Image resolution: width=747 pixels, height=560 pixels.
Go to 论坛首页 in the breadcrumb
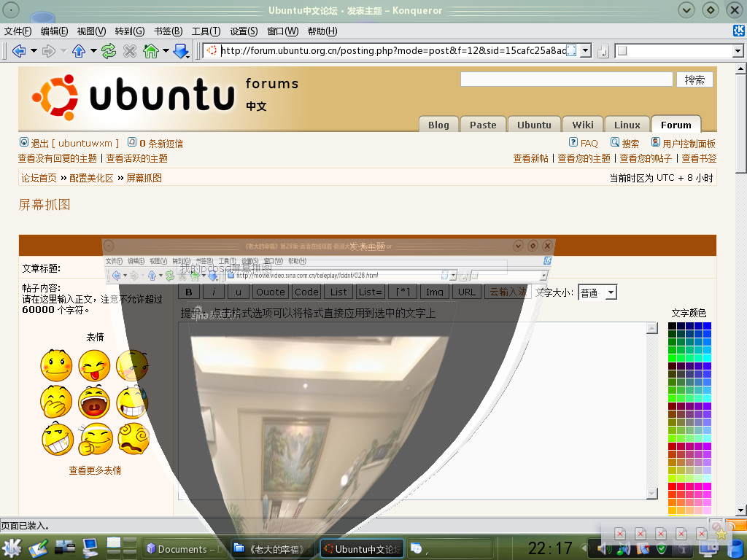39,178
